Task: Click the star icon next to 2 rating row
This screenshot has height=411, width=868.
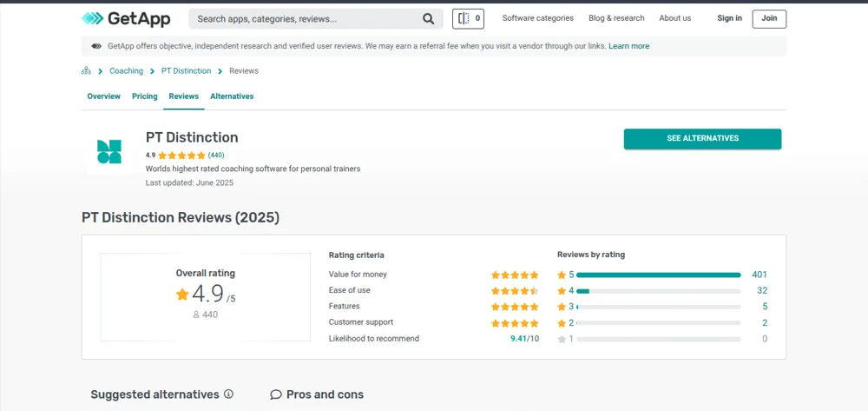Action: 562,323
